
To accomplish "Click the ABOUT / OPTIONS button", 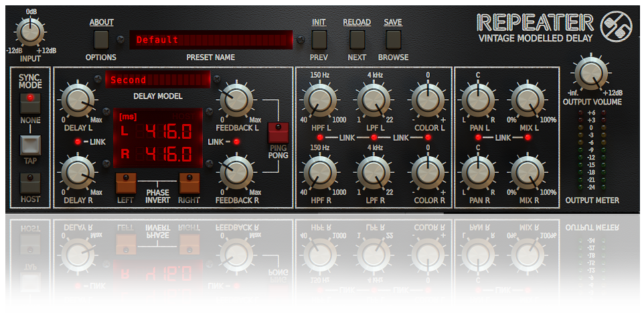I will [x=102, y=40].
